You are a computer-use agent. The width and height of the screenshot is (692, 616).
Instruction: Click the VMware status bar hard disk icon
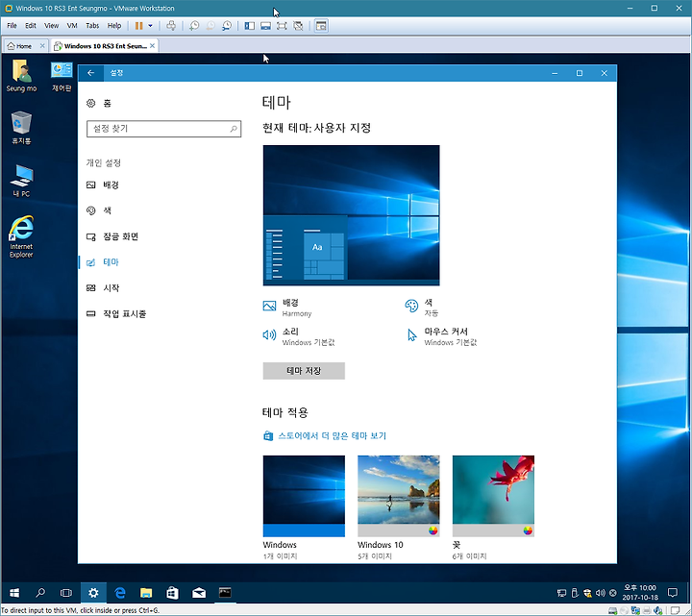click(612, 610)
